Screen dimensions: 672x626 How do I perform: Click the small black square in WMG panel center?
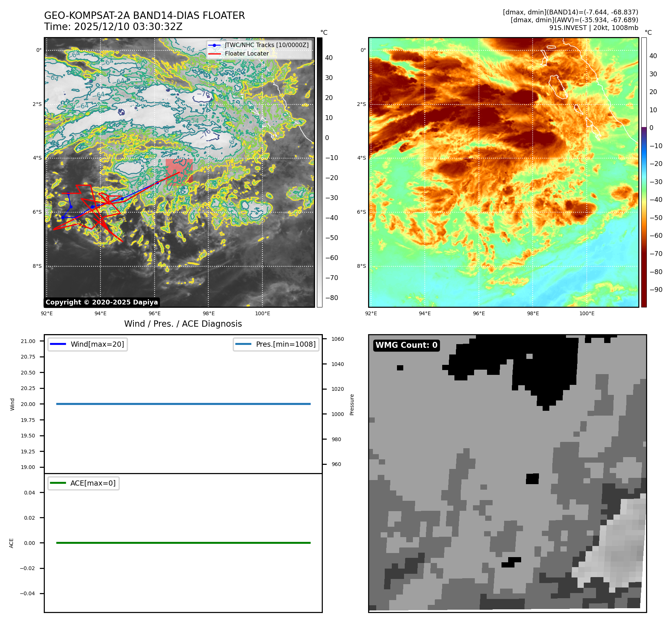[532, 479]
